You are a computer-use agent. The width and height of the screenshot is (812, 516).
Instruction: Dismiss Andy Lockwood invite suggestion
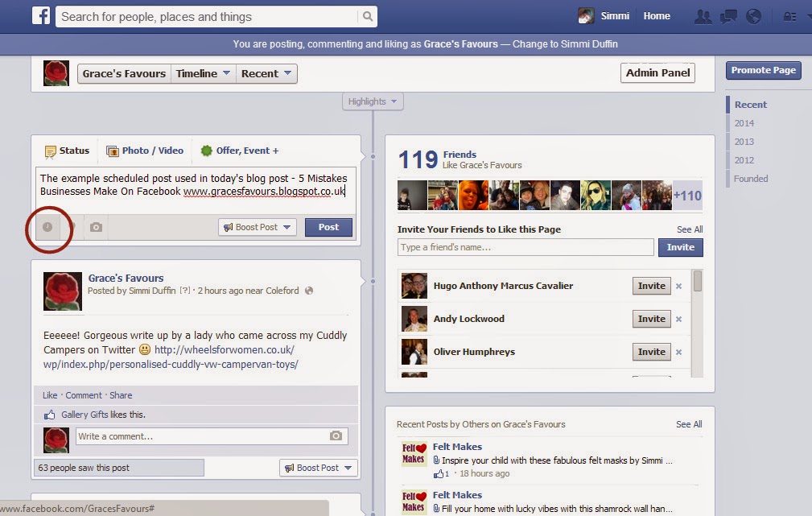coord(679,319)
